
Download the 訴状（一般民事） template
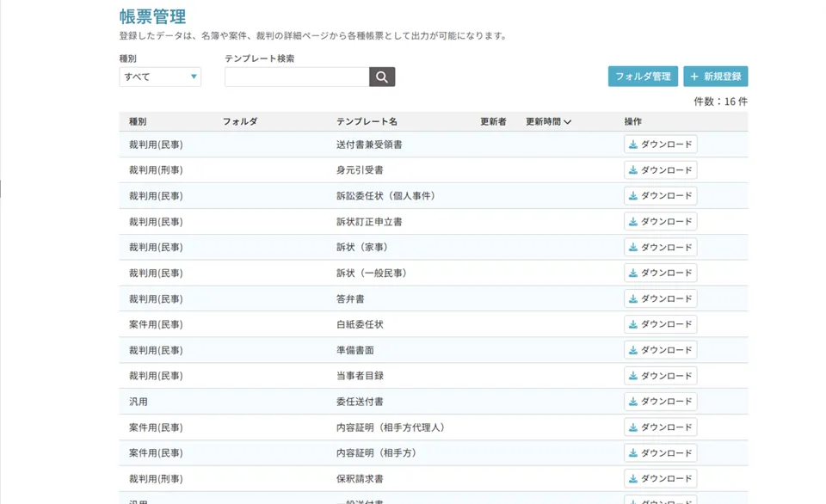coord(661,273)
